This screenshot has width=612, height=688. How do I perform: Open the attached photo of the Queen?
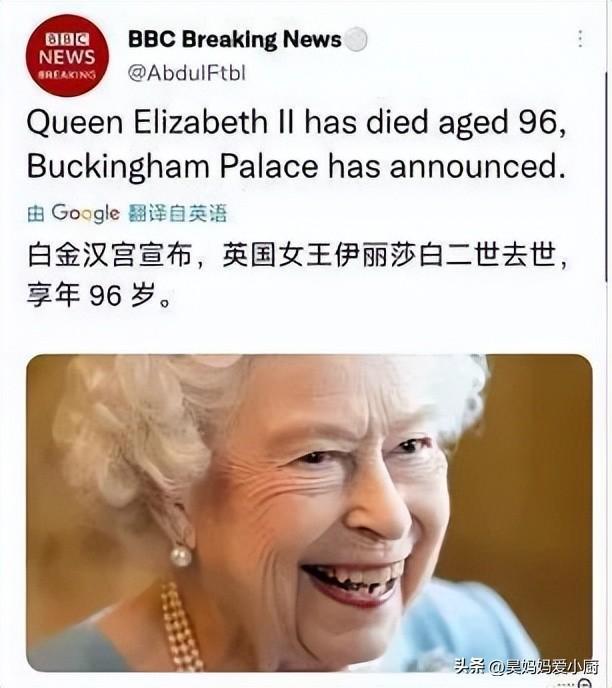coord(309,512)
